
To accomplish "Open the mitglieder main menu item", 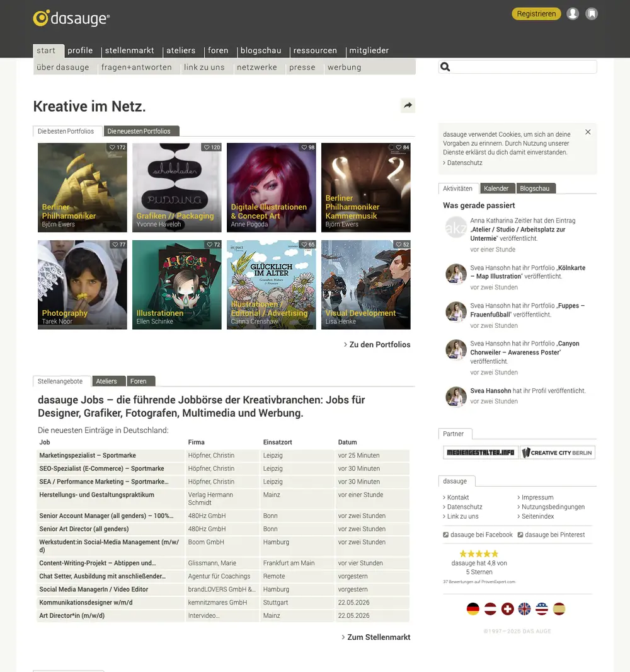I will pyautogui.click(x=369, y=50).
